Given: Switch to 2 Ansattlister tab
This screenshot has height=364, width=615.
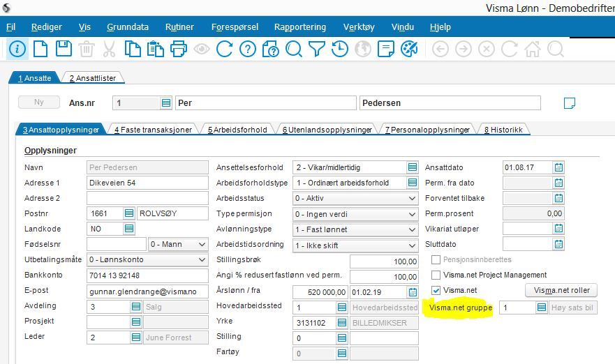Looking at the screenshot, I should pos(93,78).
